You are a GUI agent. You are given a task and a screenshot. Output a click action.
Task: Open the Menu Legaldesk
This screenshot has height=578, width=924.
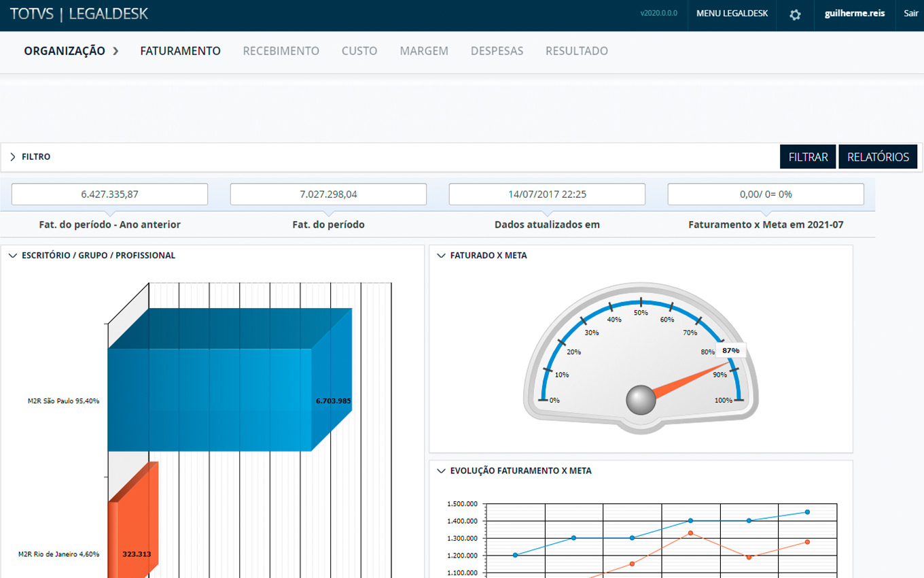point(732,14)
